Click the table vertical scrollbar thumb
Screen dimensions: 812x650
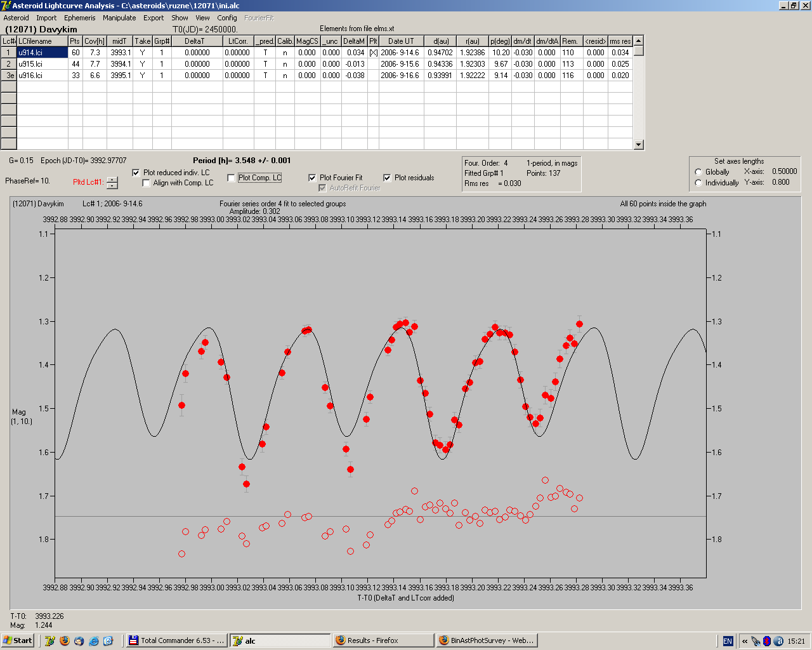coord(639,51)
